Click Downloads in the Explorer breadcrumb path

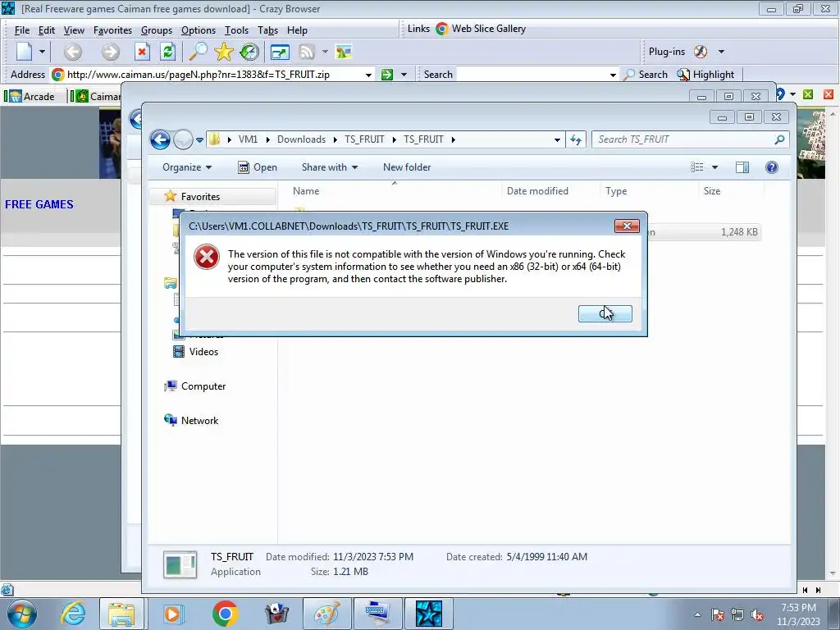pos(301,139)
